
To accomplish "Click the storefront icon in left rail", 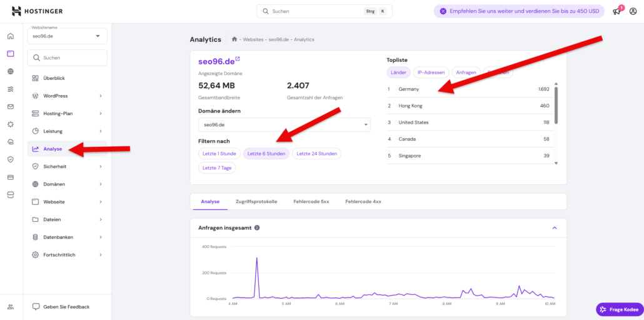I will 11,195.
